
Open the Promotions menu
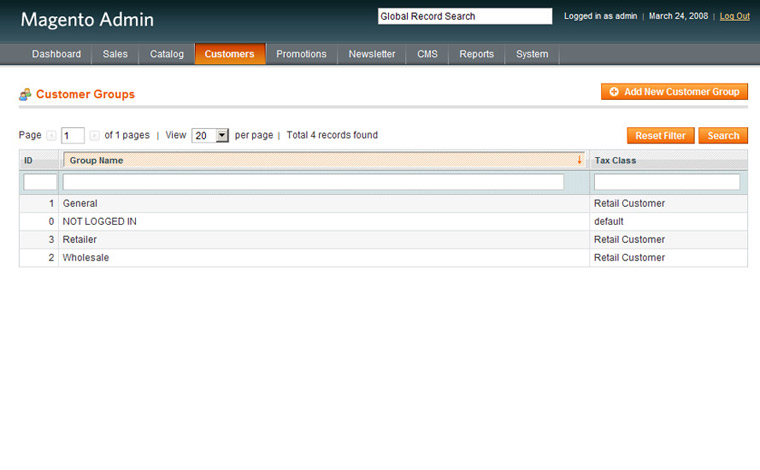tap(301, 54)
